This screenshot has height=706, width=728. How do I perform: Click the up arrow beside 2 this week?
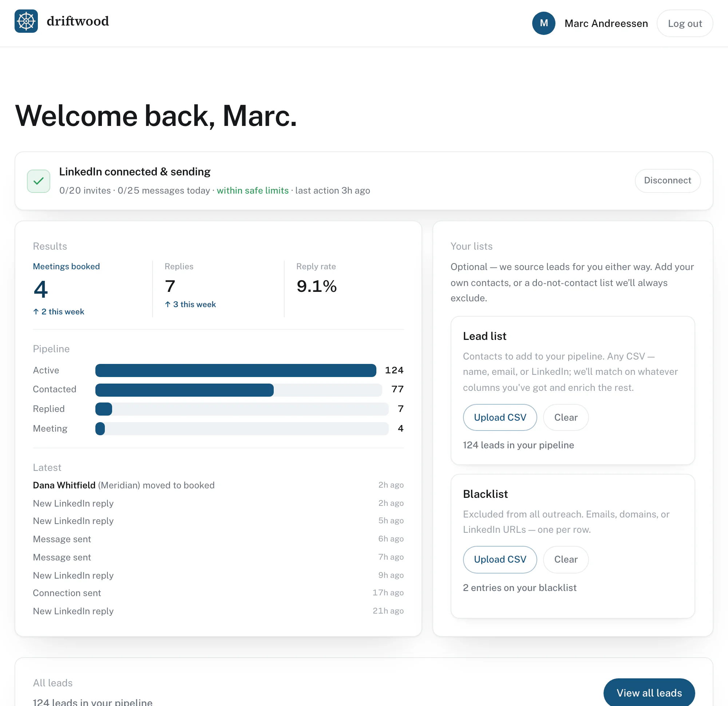(36, 311)
